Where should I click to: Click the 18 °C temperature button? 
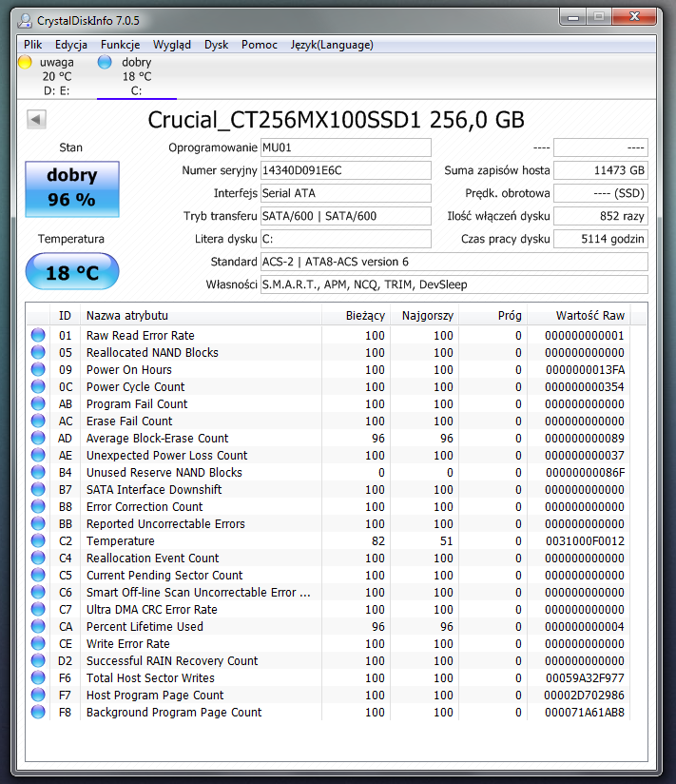pos(72,271)
